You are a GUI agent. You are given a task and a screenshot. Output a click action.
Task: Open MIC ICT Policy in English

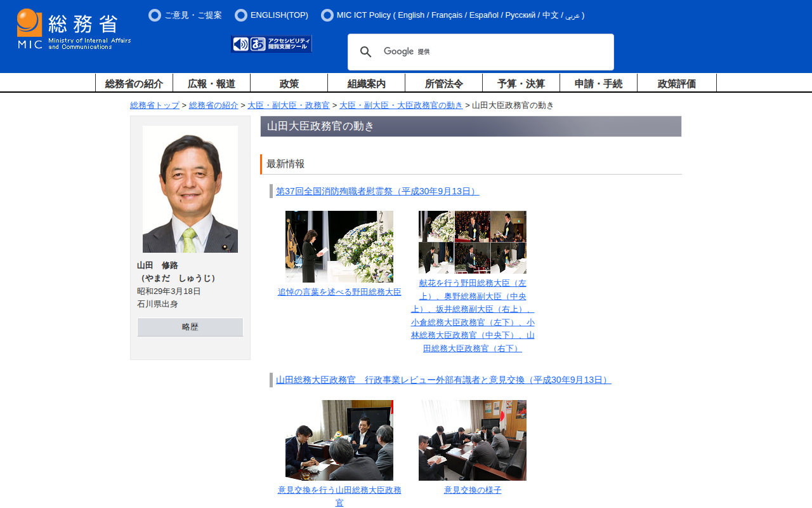411,15
